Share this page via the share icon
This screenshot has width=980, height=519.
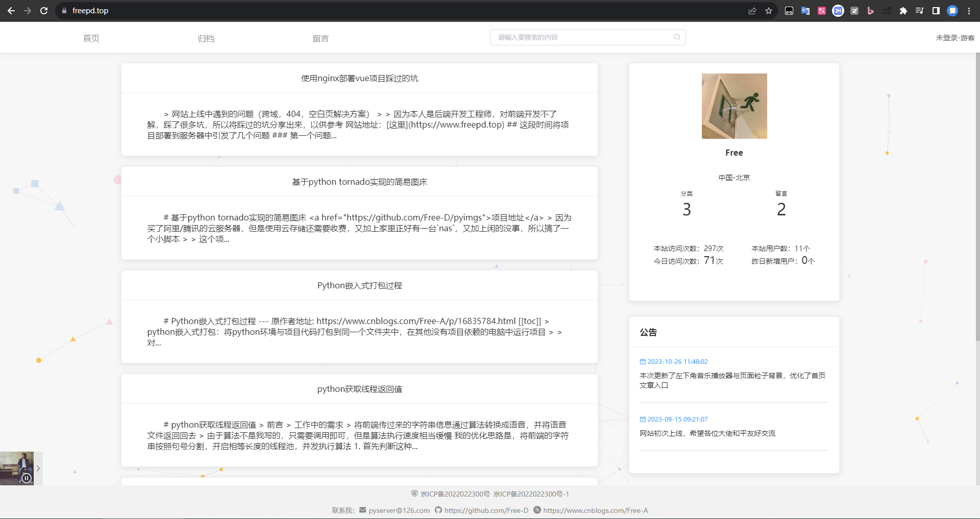(752, 11)
